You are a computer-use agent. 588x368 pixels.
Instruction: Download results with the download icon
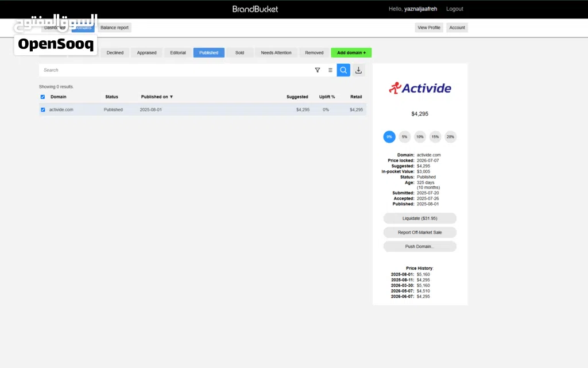pyautogui.click(x=358, y=70)
